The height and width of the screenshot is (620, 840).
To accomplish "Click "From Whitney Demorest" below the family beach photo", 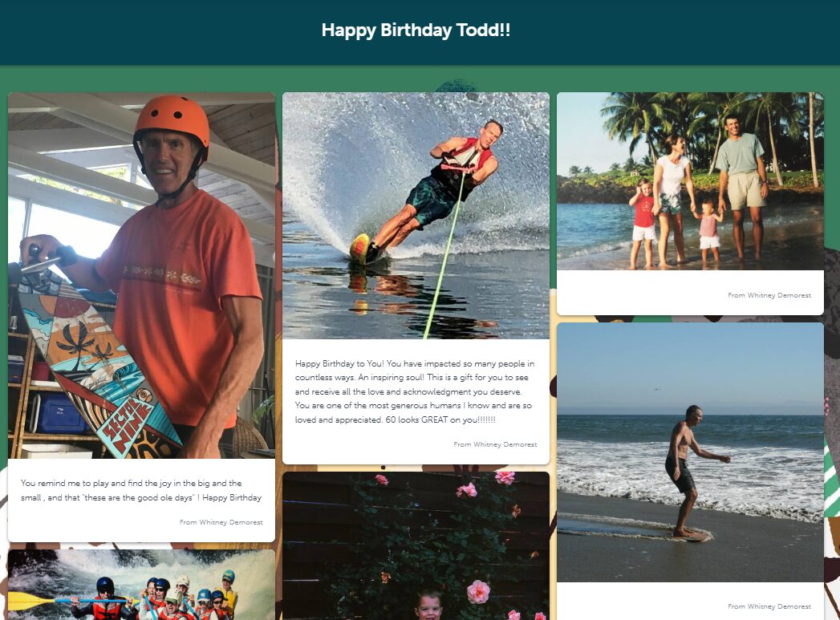I will coord(769,295).
